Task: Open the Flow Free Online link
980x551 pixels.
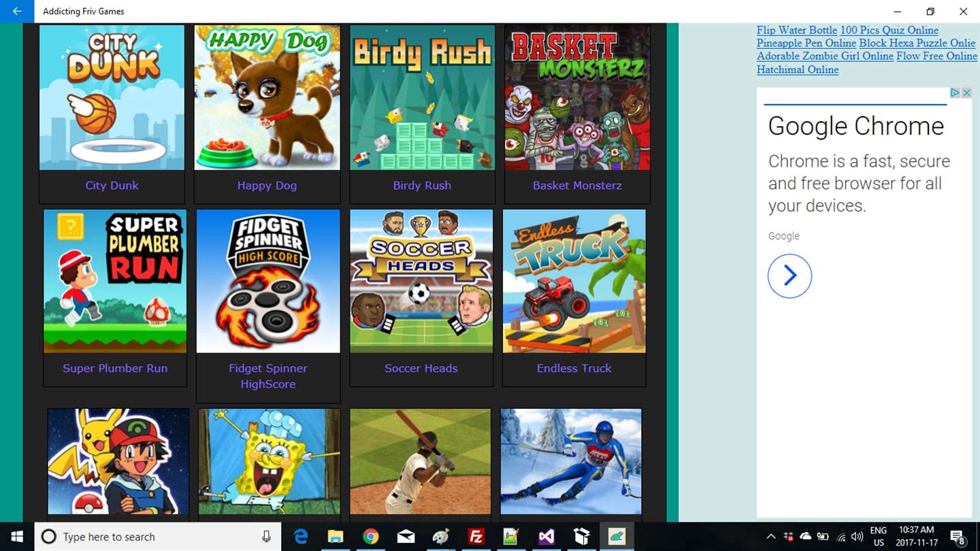Action: (x=936, y=56)
